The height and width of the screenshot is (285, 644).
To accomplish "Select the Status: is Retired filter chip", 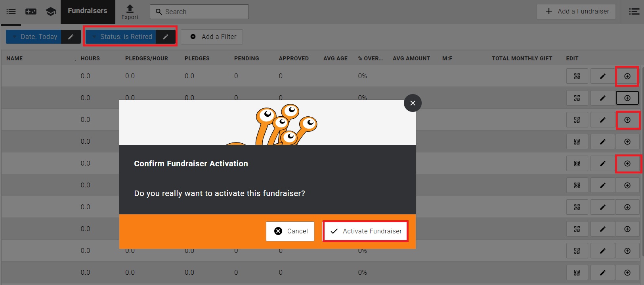I will 121,37.
